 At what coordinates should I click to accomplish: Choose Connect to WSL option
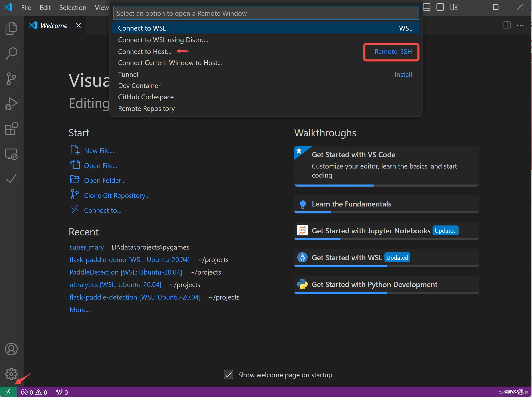pos(266,28)
